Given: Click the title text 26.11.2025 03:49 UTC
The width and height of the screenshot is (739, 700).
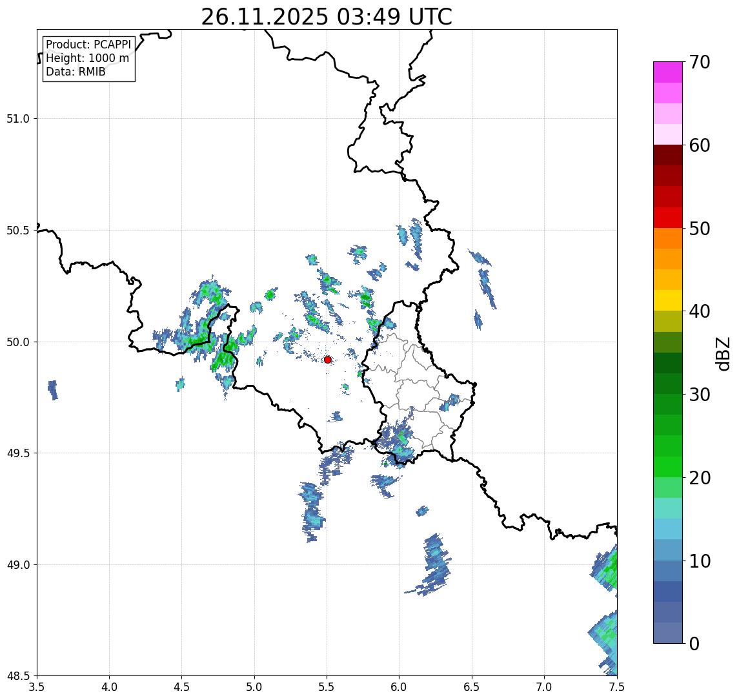Looking at the screenshot, I should [x=327, y=17].
